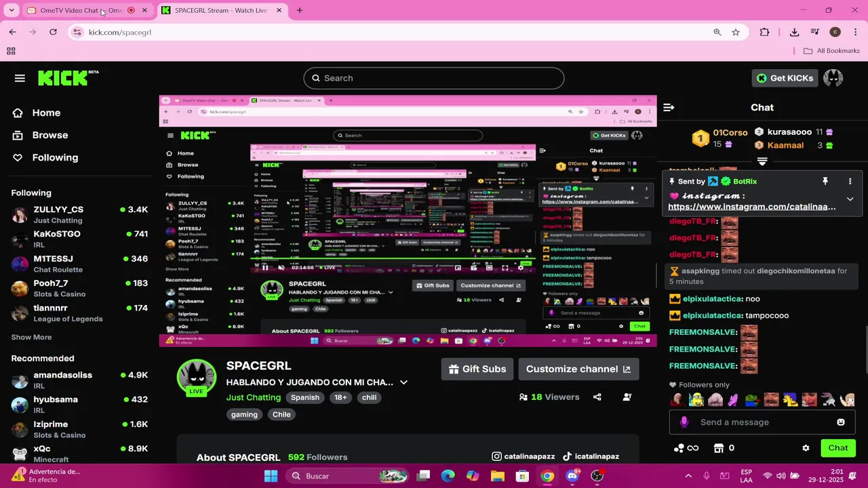868x488 pixels.
Task: Click 01Corso top gifter entry
Action: click(x=719, y=138)
